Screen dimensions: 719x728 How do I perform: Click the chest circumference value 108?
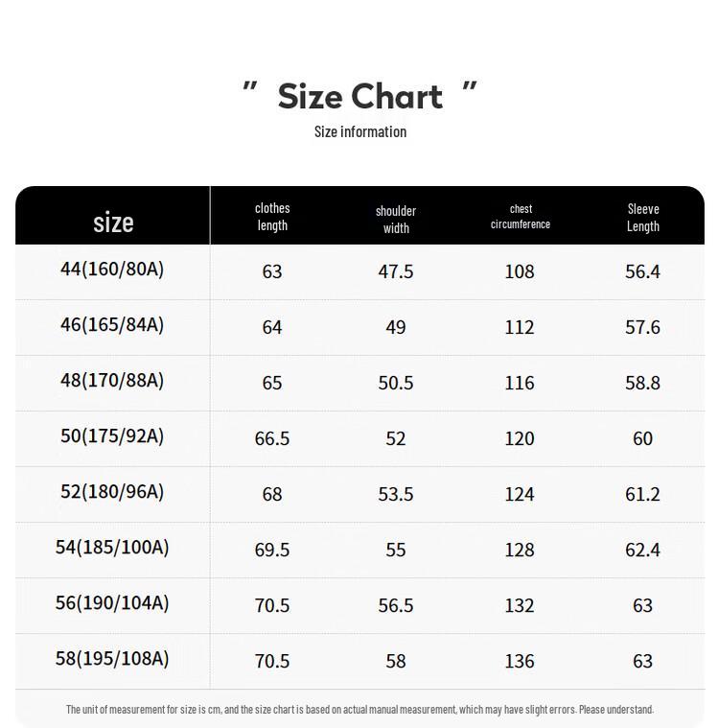(520, 271)
